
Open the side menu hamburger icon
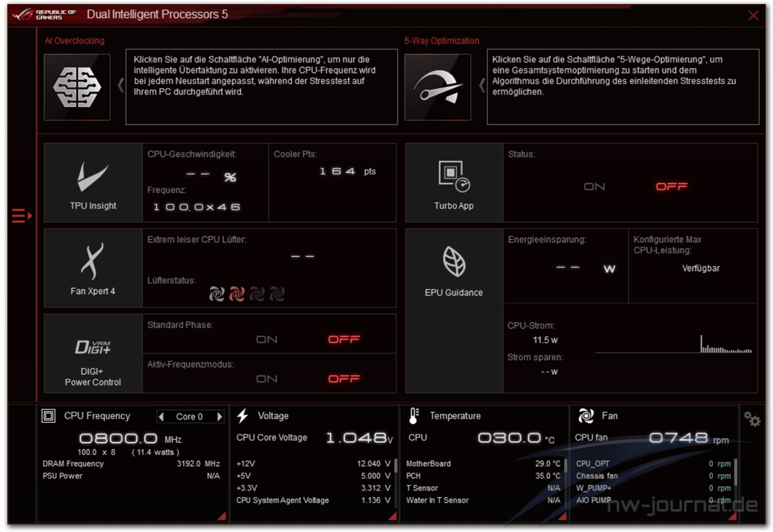point(21,216)
